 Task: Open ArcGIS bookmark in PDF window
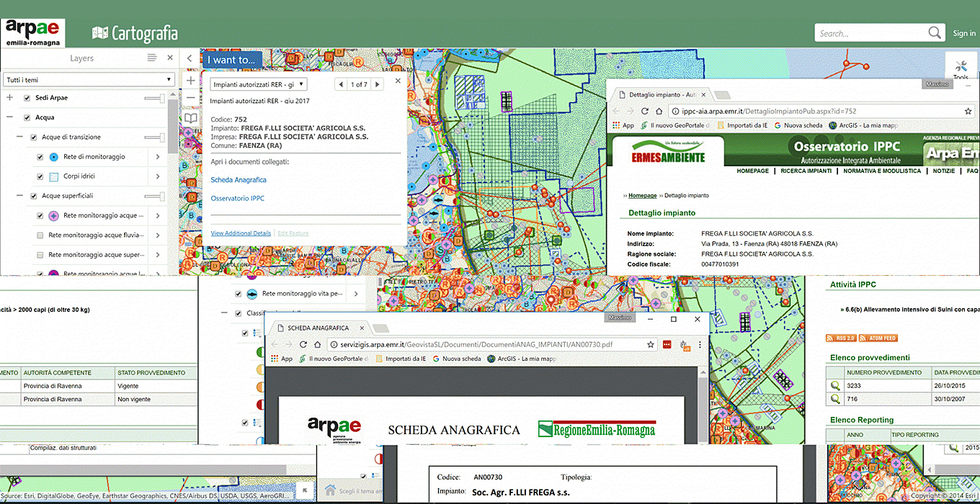coord(521,359)
